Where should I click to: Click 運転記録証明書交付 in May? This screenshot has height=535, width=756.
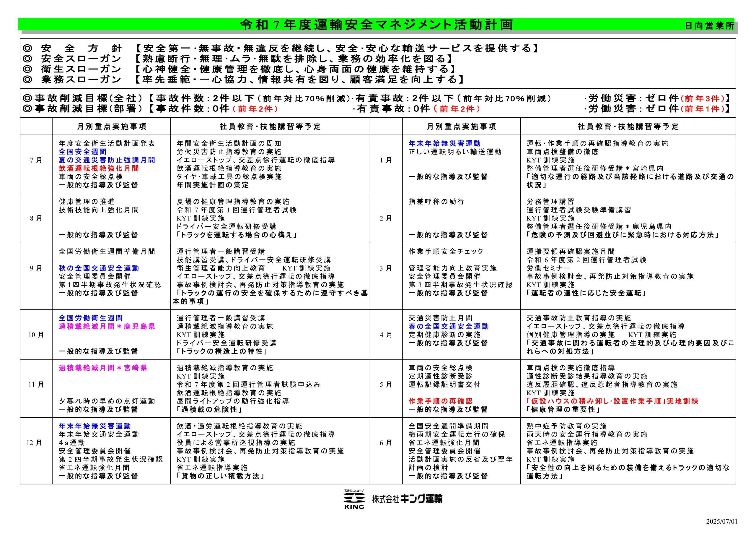click(x=444, y=385)
